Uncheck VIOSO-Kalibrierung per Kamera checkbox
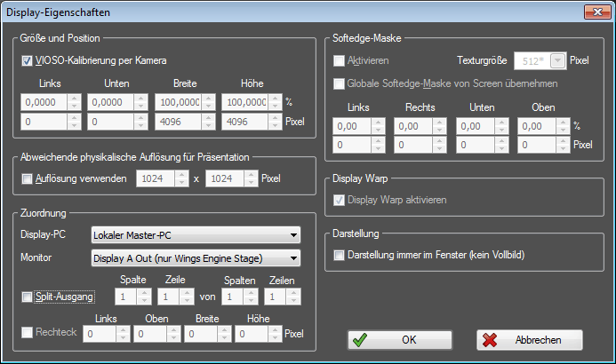Screen dimensions: 616x364 (27, 60)
